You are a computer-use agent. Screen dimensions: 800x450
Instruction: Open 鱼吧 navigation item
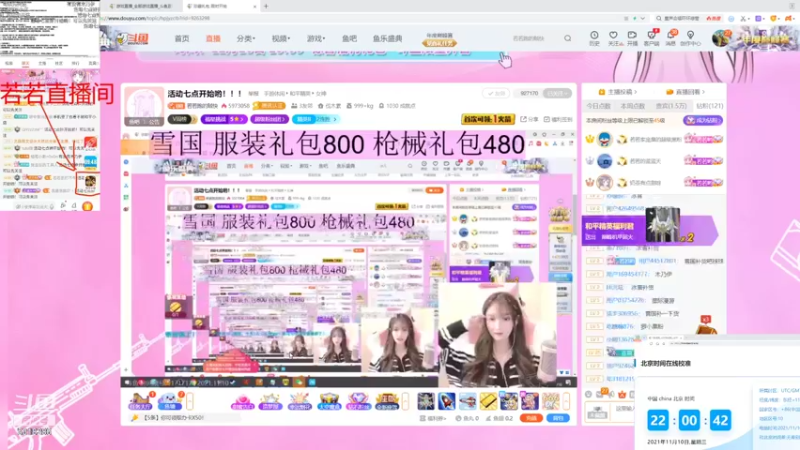pos(349,39)
